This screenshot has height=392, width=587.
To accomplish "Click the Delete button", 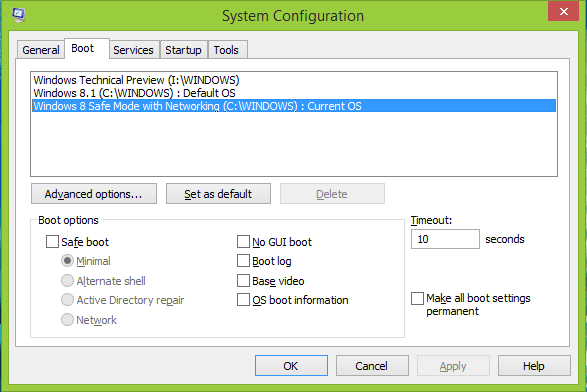I will (332, 194).
